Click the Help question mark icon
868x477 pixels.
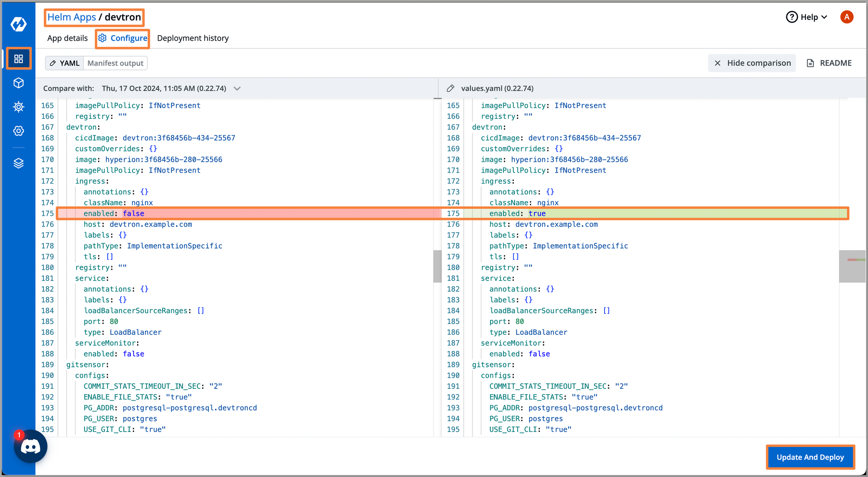tap(792, 17)
